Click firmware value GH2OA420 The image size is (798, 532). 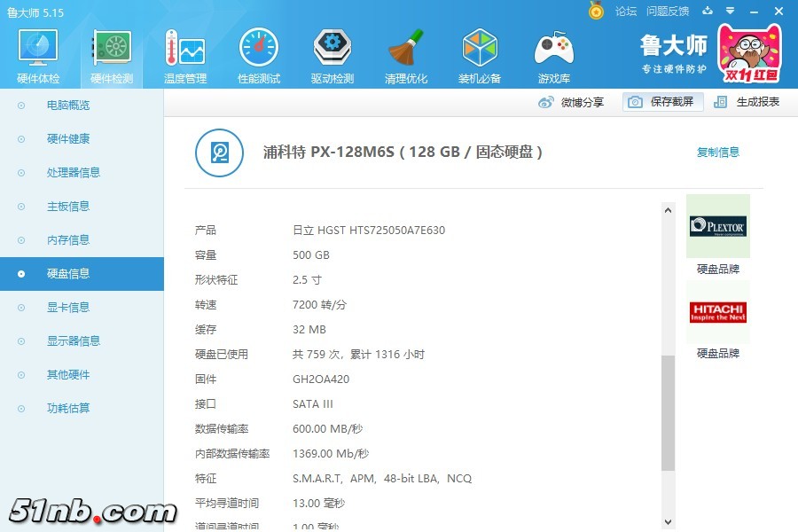321,379
